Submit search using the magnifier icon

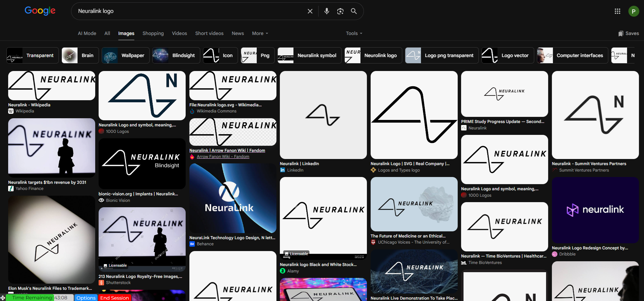pyautogui.click(x=354, y=11)
